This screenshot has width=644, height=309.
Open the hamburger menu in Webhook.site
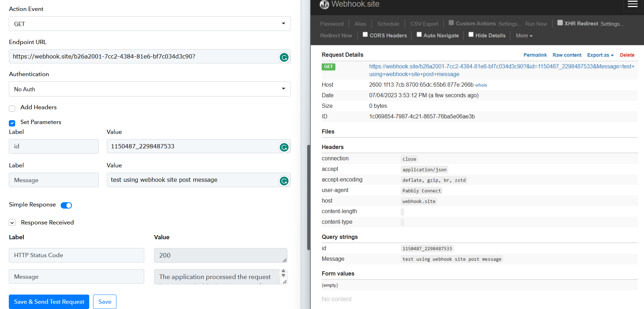pos(632,4)
